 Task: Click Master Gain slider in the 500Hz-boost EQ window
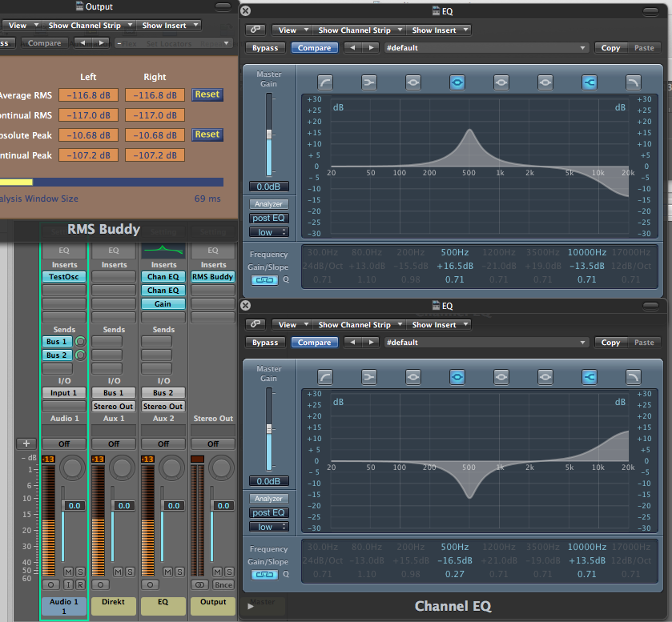tap(269, 134)
